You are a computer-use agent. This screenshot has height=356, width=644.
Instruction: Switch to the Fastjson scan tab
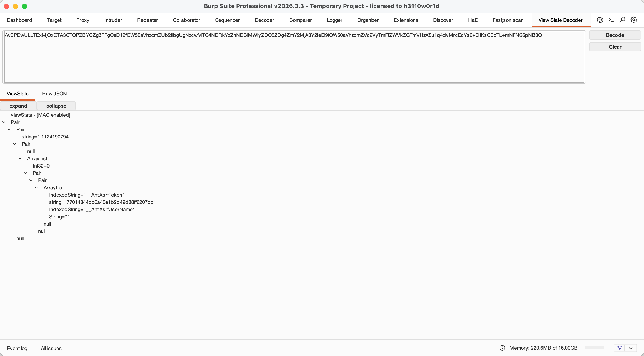[508, 20]
